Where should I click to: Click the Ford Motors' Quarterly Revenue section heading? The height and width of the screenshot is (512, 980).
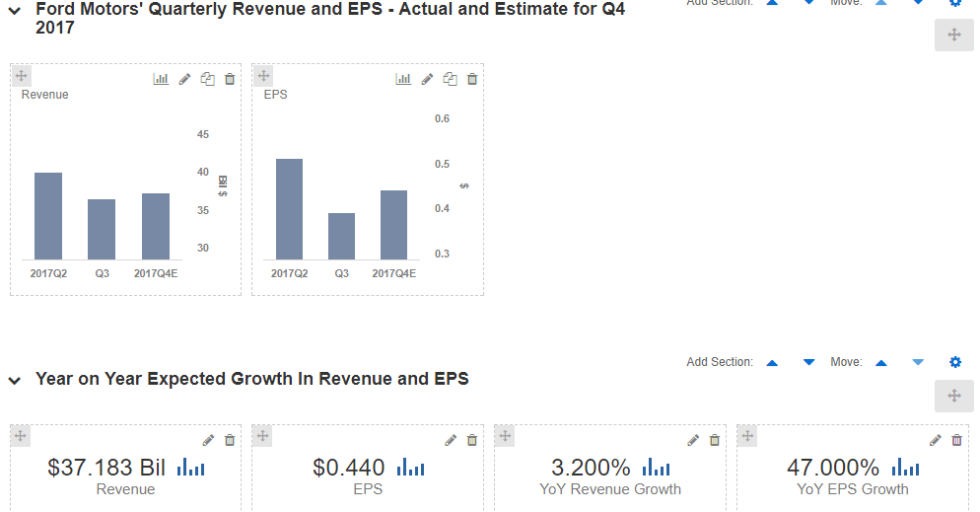pos(330,18)
